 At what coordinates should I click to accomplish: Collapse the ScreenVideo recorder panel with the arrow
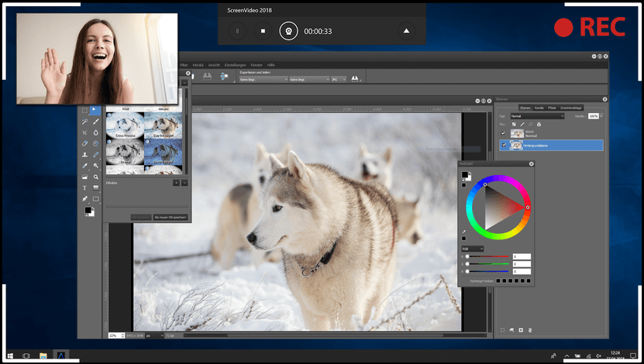(x=407, y=31)
